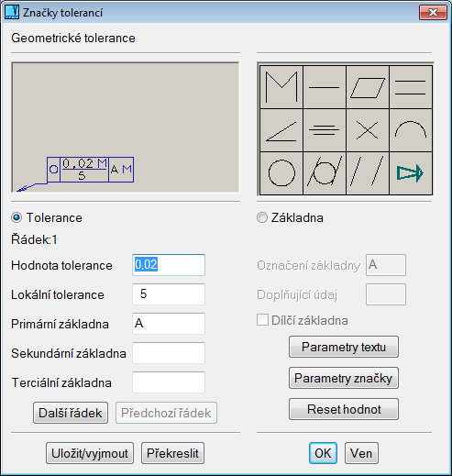Open Parametry značky settings
The height and width of the screenshot is (476, 452).
[x=344, y=378]
